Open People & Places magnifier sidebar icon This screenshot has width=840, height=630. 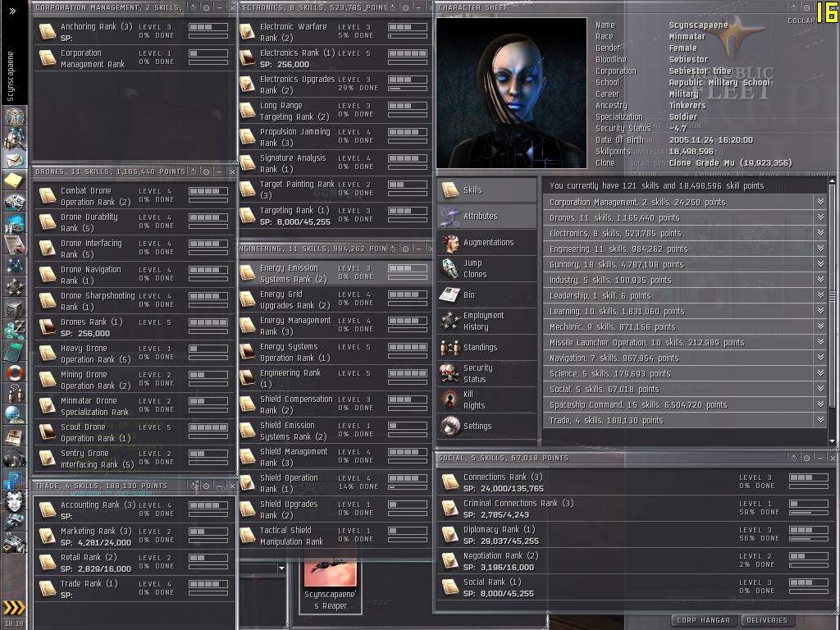(15, 139)
